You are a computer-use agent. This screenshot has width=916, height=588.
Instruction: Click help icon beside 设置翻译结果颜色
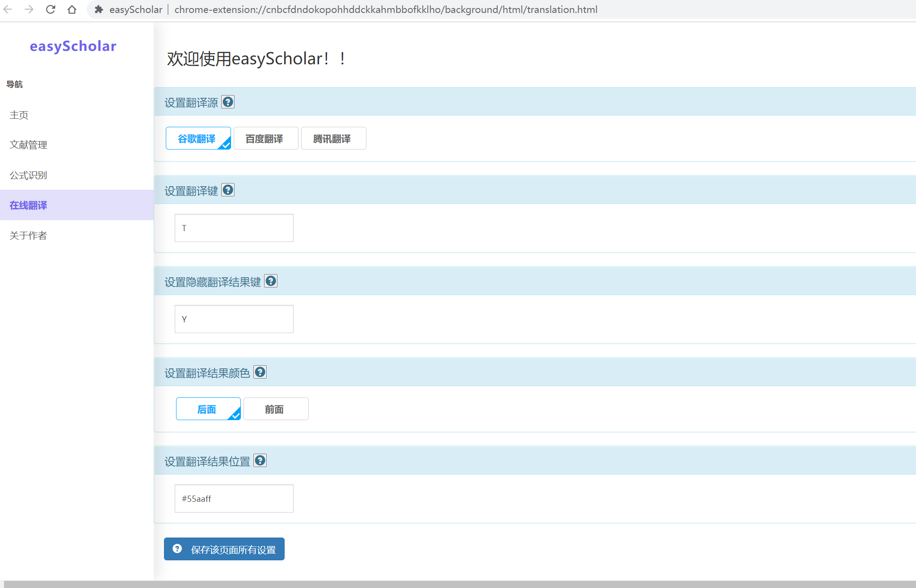pyautogui.click(x=260, y=372)
